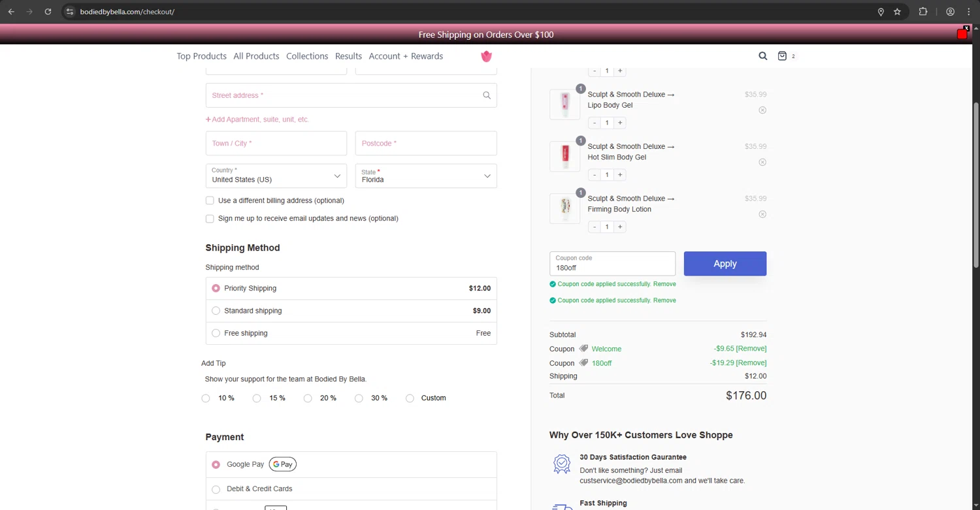
Task: Open Top Products menu
Action: [201, 56]
